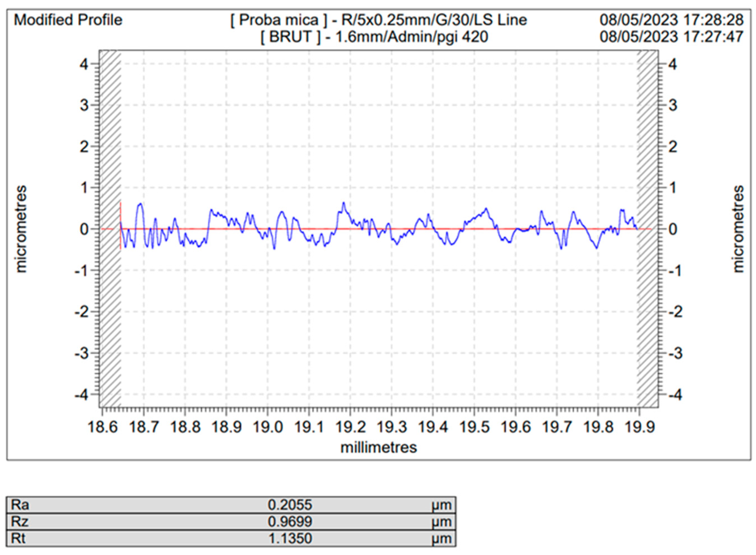Click the x-axis tick label 19.1

click(x=309, y=427)
